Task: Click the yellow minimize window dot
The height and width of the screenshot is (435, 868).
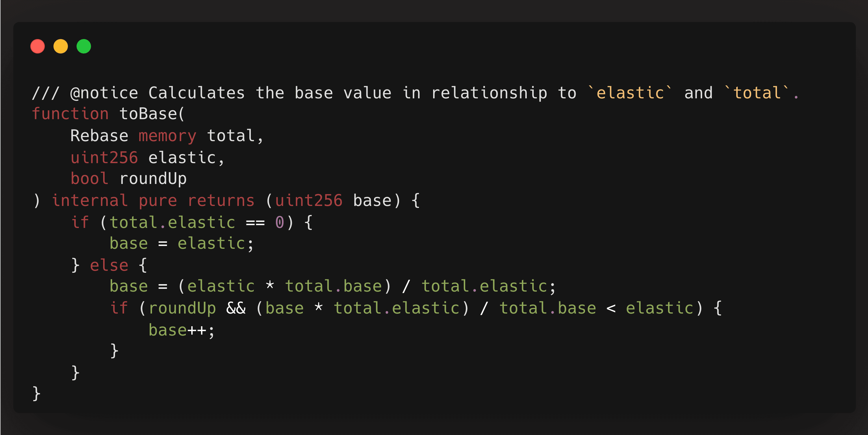Action: click(61, 46)
